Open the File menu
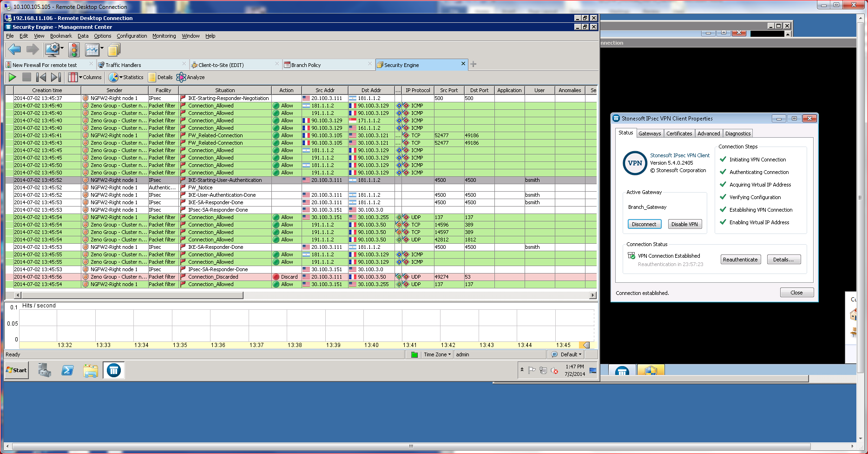The height and width of the screenshot is (454, 868). coord(10,36)
